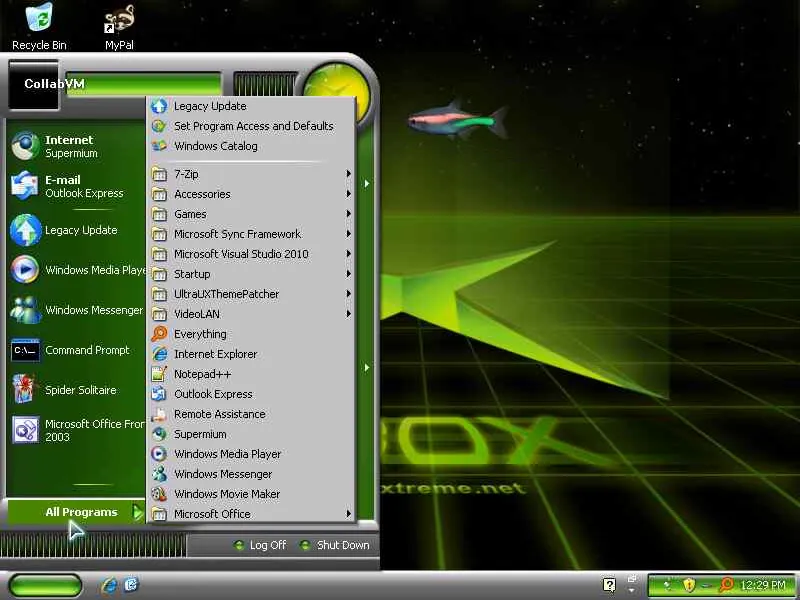Open Internet Supermium pinned item

coord(77,146)
